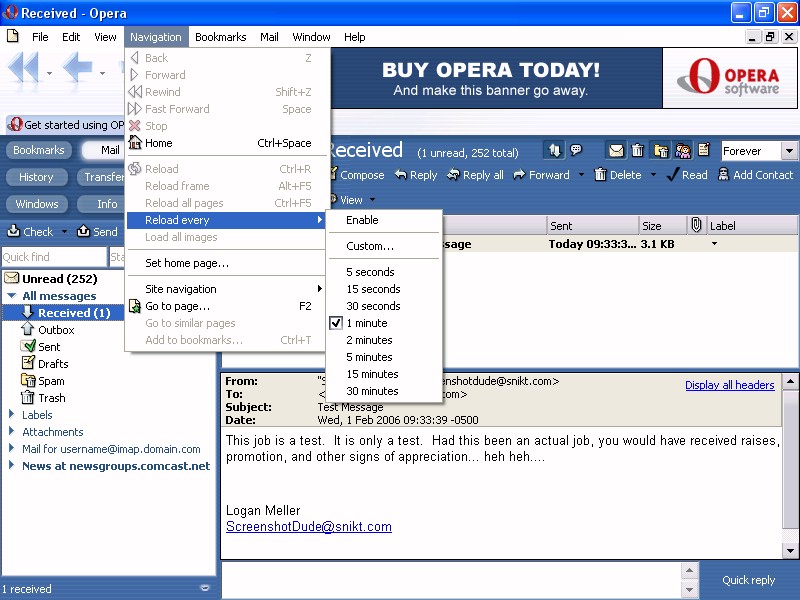Click the New page icon beside File
The height and width of the screenshot is (600, 800).
tap(13, 36)
